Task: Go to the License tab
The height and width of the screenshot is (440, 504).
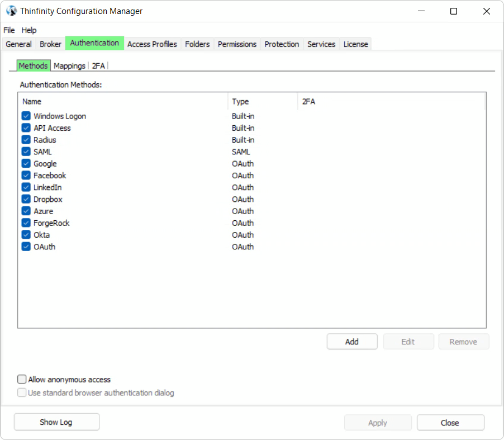Action: 356,44
